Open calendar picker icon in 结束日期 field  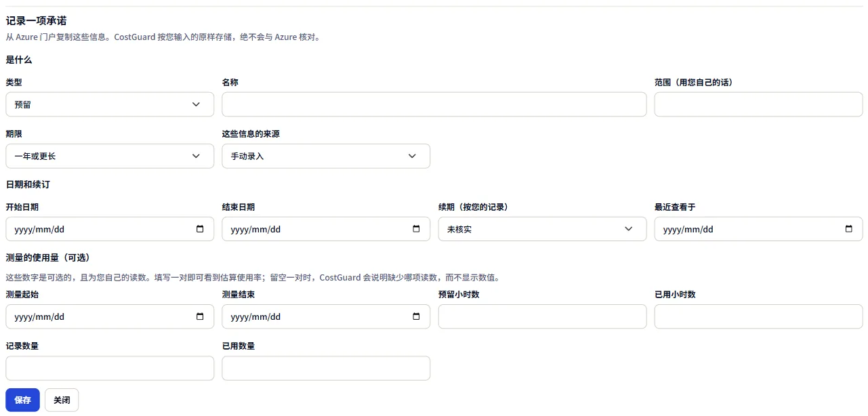[416, 229]
